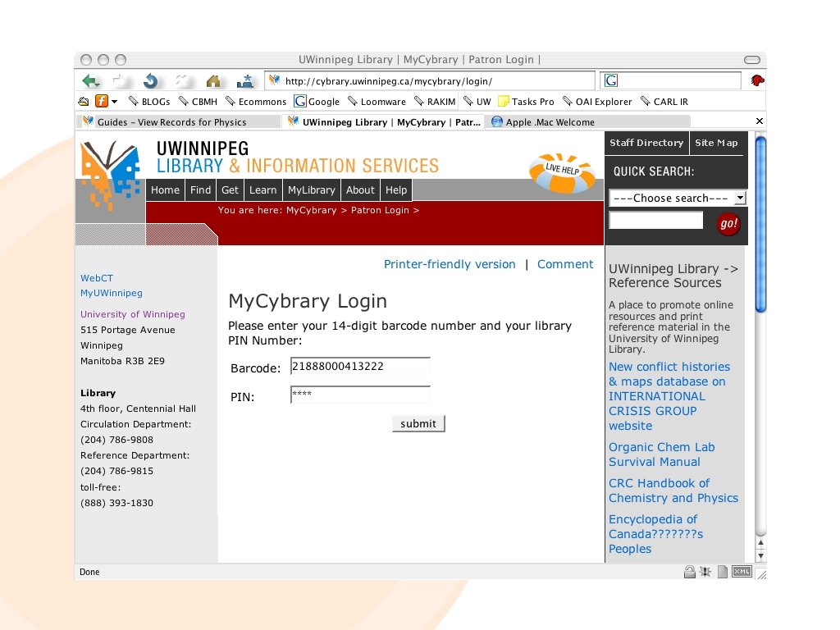The height and width of the screenshot is (630, 840).
Task: Open Printer-friendly version link
Action: [x=450, y=264]
